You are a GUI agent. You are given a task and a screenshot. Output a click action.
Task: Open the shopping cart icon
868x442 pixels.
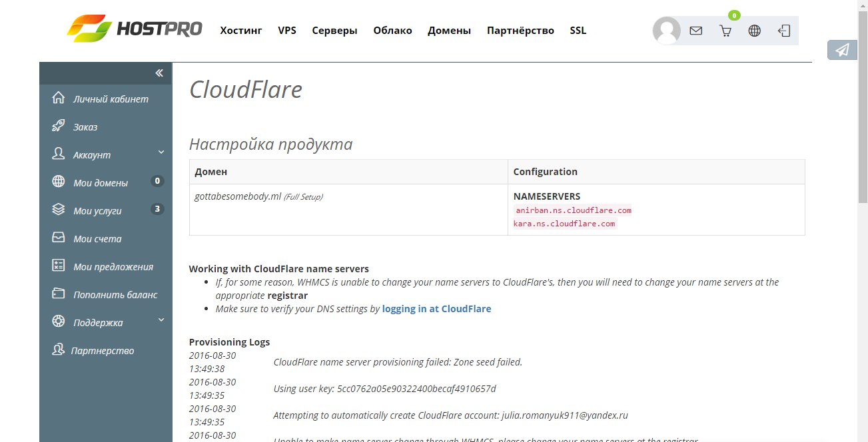(x=725, y=31)
